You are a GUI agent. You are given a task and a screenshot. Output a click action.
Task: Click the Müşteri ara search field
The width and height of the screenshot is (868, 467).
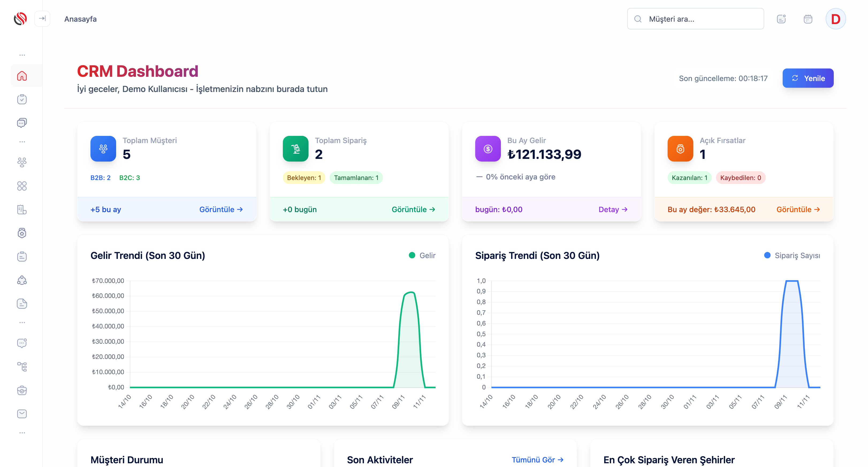695,19
